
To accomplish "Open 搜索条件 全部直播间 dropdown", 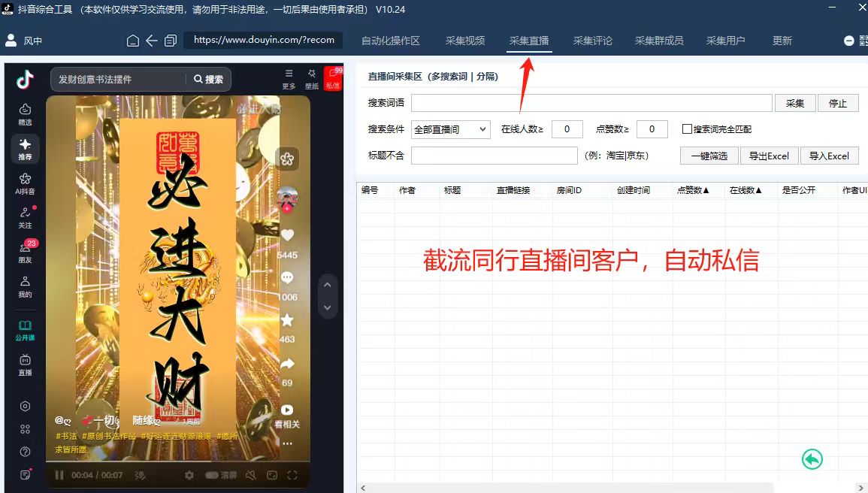I will (x=451, y=129).
